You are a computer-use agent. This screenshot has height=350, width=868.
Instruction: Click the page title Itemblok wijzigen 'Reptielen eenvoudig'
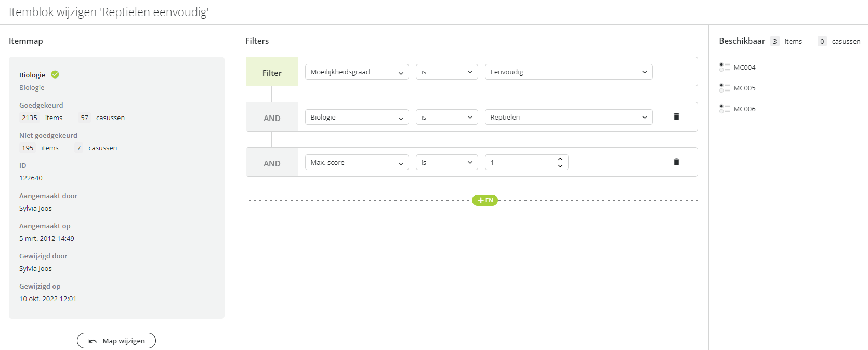tap(109, 12)
